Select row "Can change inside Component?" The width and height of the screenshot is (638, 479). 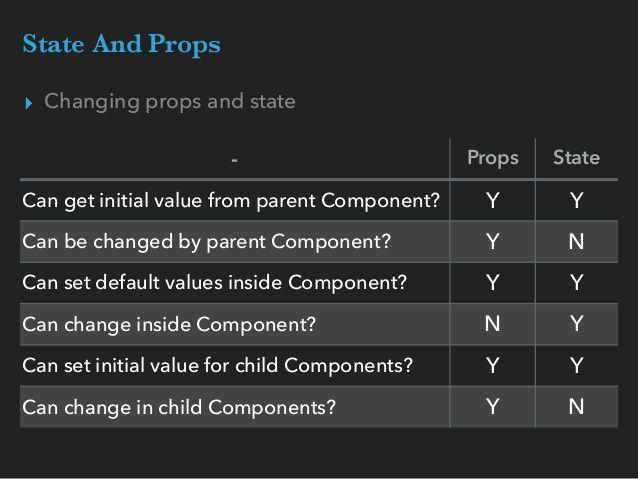pyautogui.click(x=169, y=325)
